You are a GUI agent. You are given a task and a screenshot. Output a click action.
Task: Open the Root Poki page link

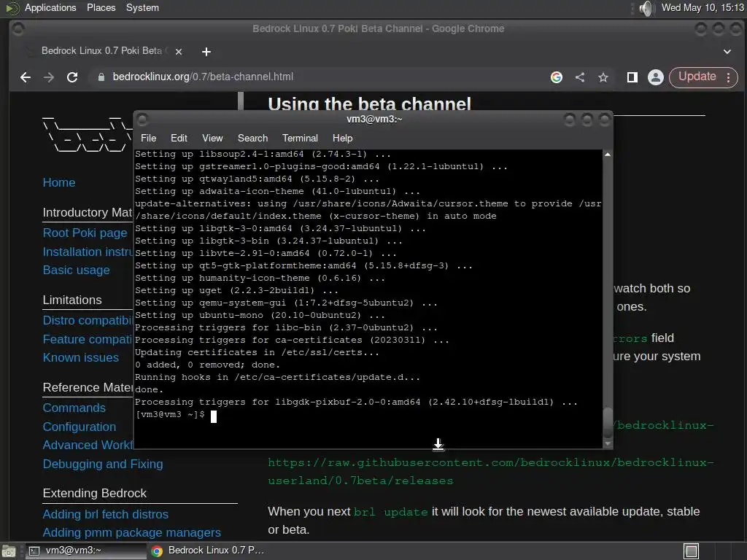[x=85, y=233]
